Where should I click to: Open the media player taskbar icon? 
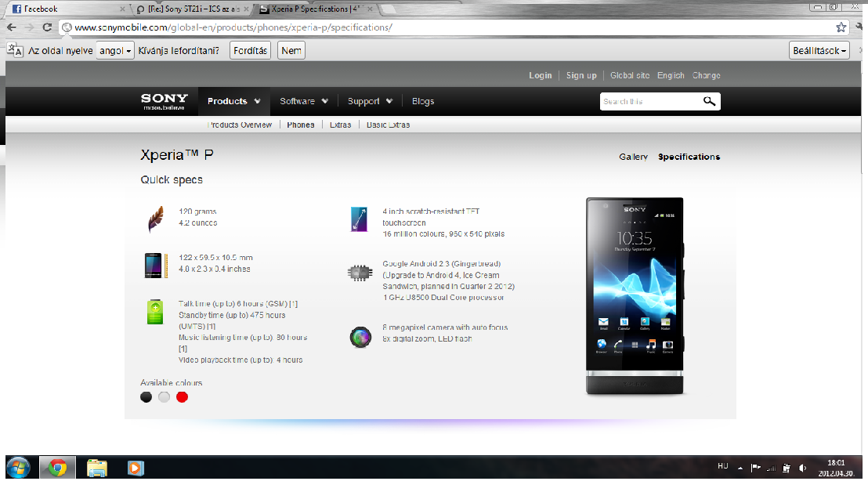[135, 468]
